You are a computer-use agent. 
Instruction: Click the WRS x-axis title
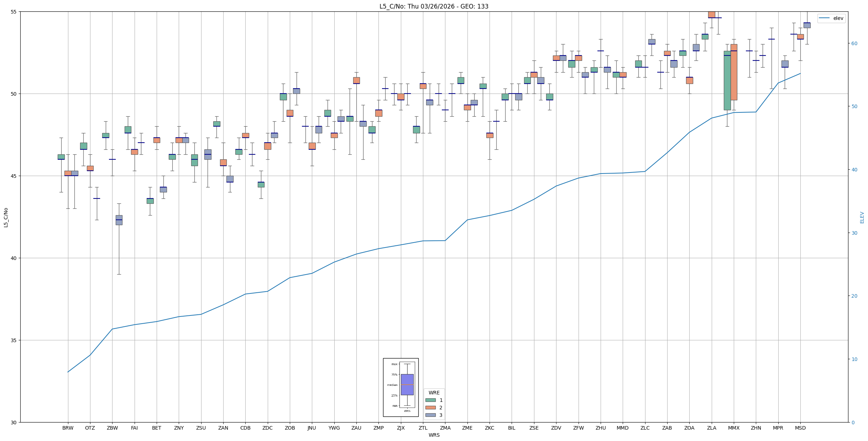point(434,435)
